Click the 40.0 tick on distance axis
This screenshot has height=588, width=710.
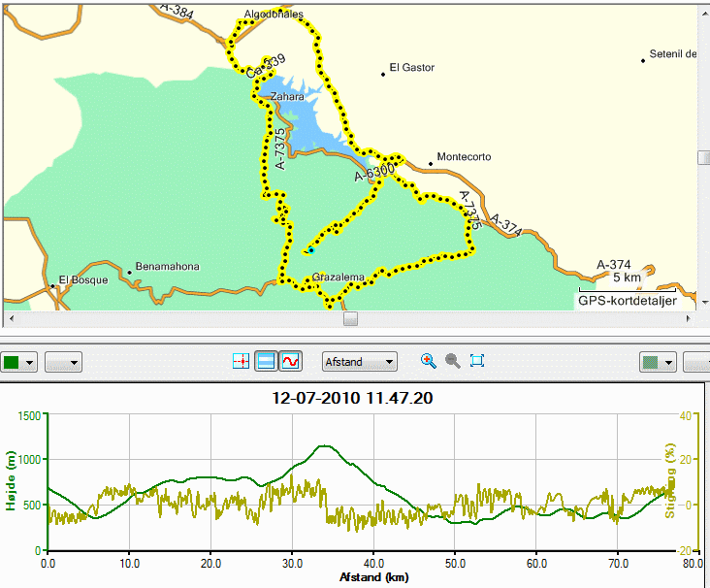pos(373,564)
